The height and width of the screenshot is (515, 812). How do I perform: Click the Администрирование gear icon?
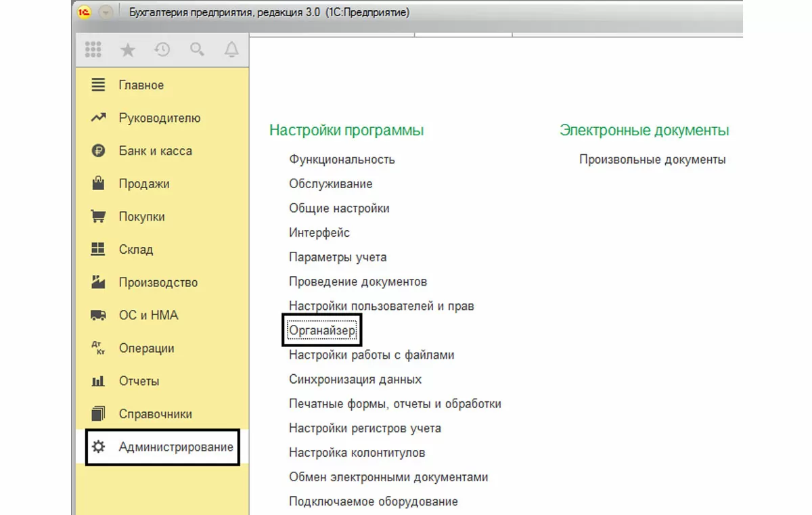98,447
